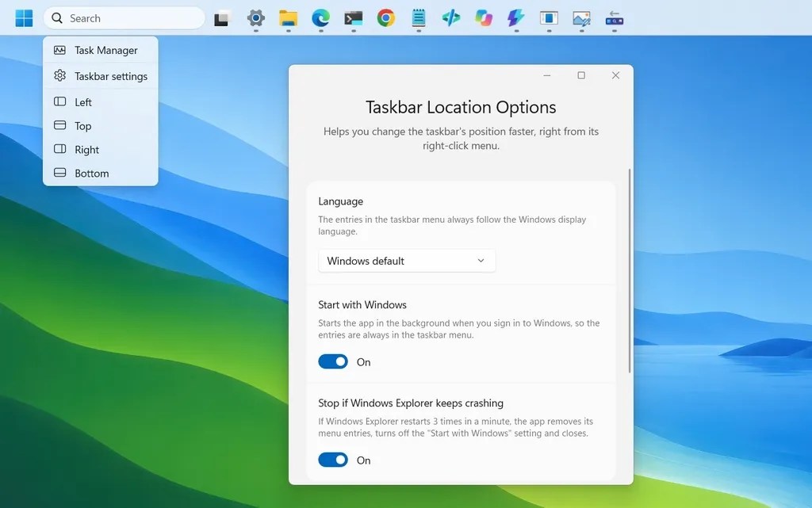Click the taskbar Search box

pos(124,18)
